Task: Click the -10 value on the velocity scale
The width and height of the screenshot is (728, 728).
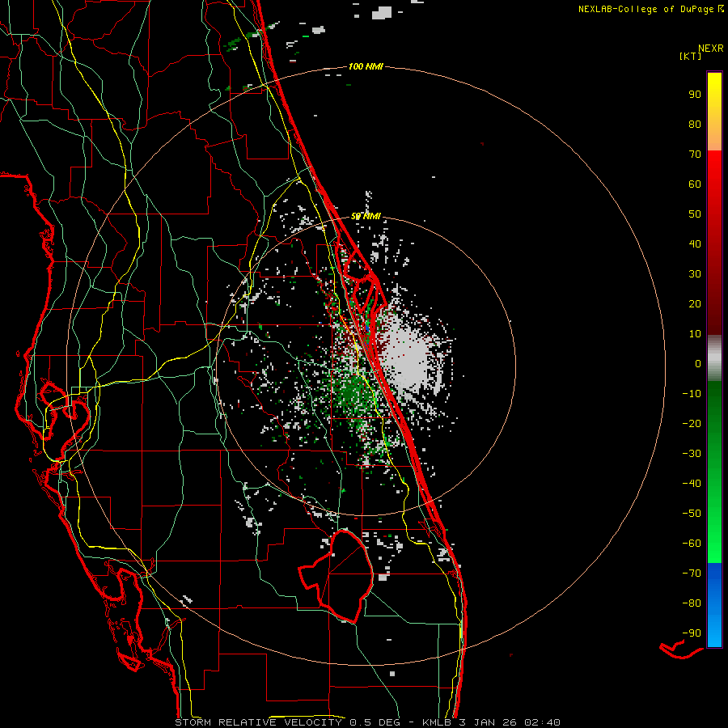Action: pyautogui.click(x=692, y=394)
